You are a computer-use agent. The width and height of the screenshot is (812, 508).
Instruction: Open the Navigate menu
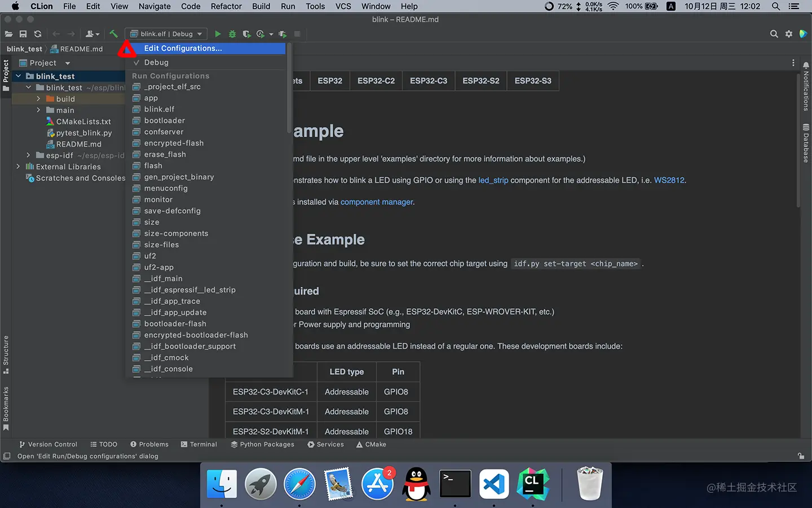pos(155,6)
